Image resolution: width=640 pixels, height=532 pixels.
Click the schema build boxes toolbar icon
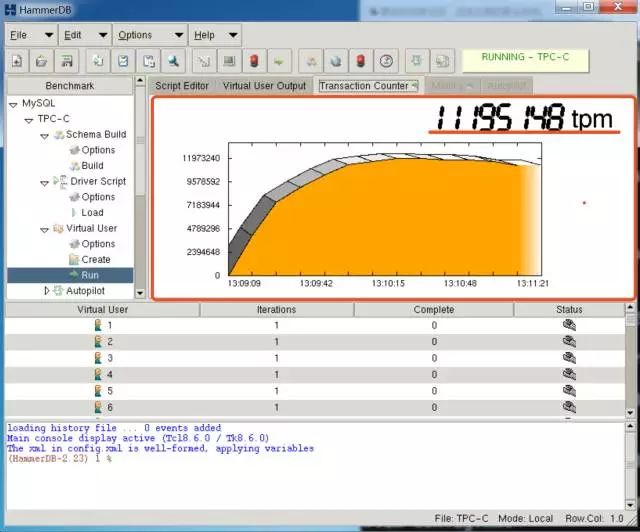pyautogui.click(x=311, y=61)
